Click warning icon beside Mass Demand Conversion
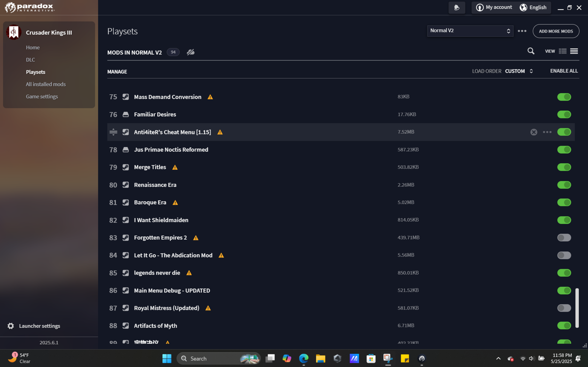The image size is (588, 367). click(210, 97)
